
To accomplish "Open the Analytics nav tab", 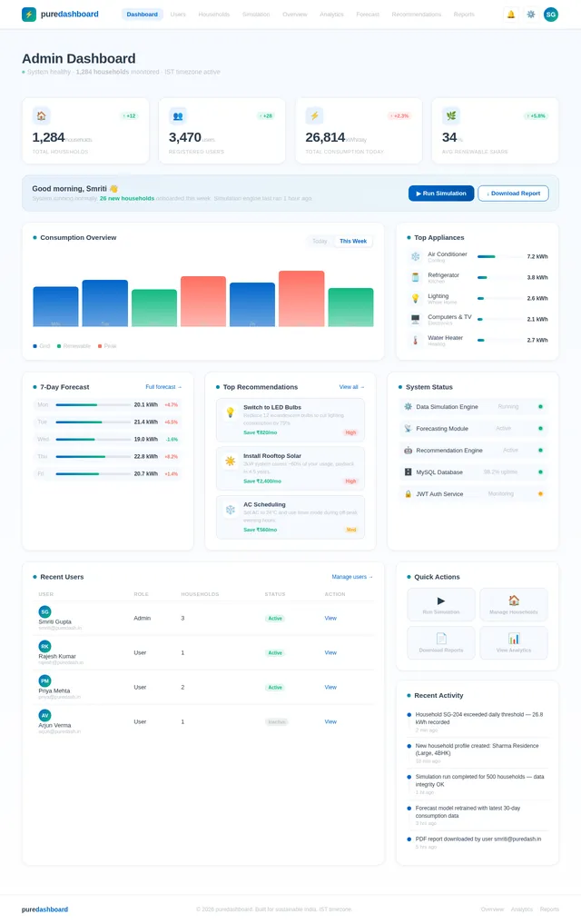I will point(331,15).
